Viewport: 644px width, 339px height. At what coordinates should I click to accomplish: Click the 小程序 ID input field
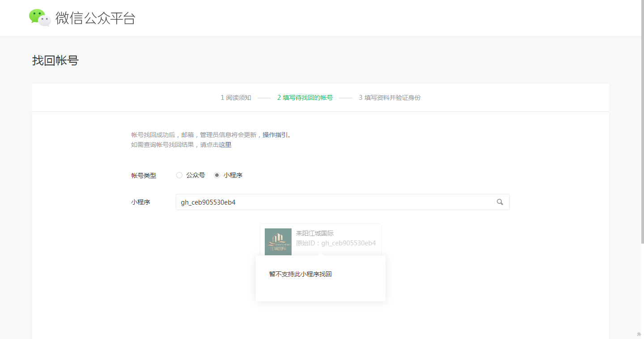coord(343,202)
